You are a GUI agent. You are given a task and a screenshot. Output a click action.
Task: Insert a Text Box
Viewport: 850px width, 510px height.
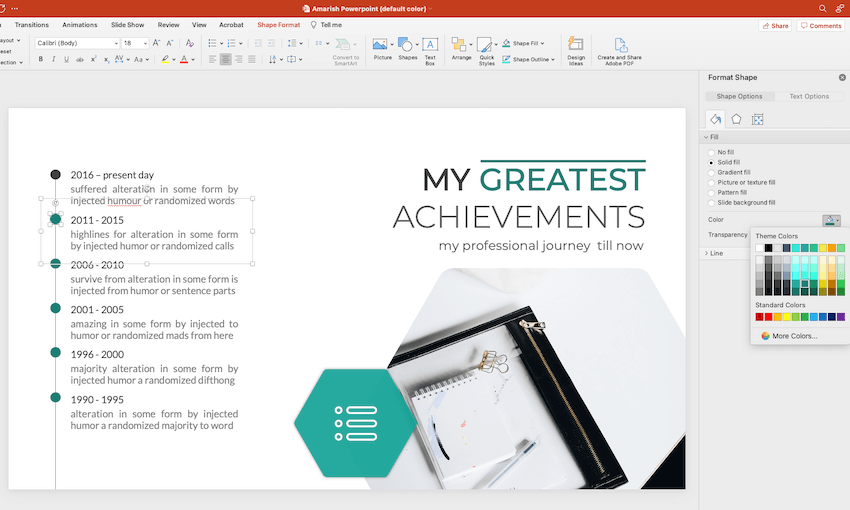click(430, 51)
